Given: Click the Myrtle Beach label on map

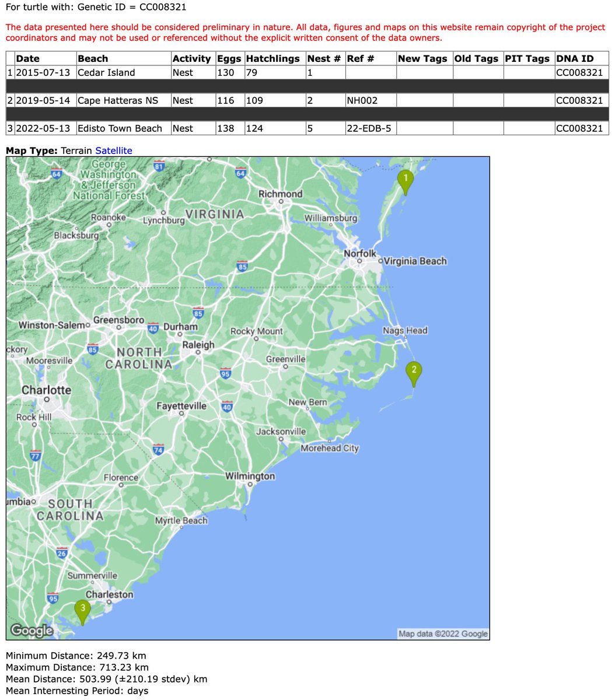Looking at the screenshot, I should coord(181,520).
